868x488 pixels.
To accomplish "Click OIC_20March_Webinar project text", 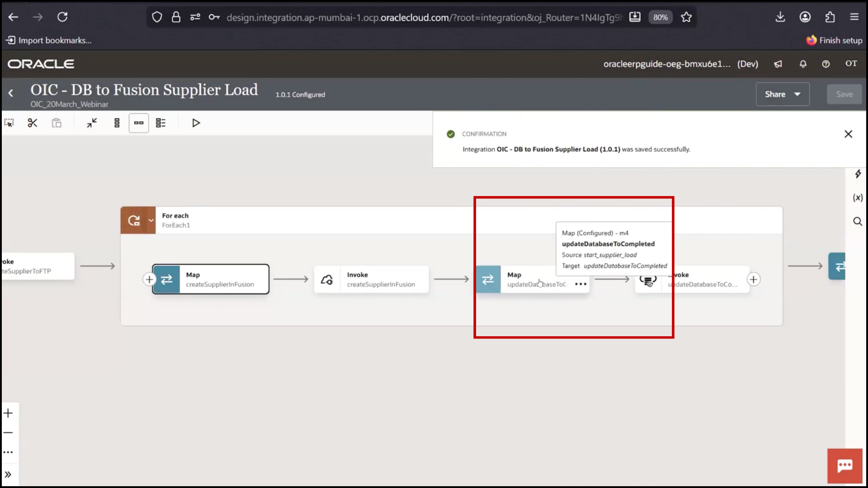I will tap(69, 104).
